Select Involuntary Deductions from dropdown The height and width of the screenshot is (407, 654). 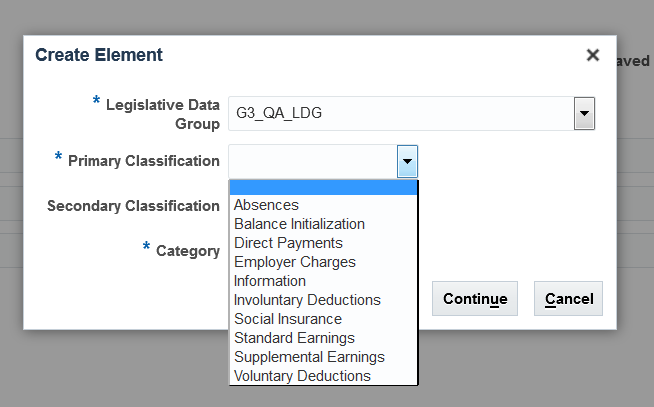tap(307, 300)
